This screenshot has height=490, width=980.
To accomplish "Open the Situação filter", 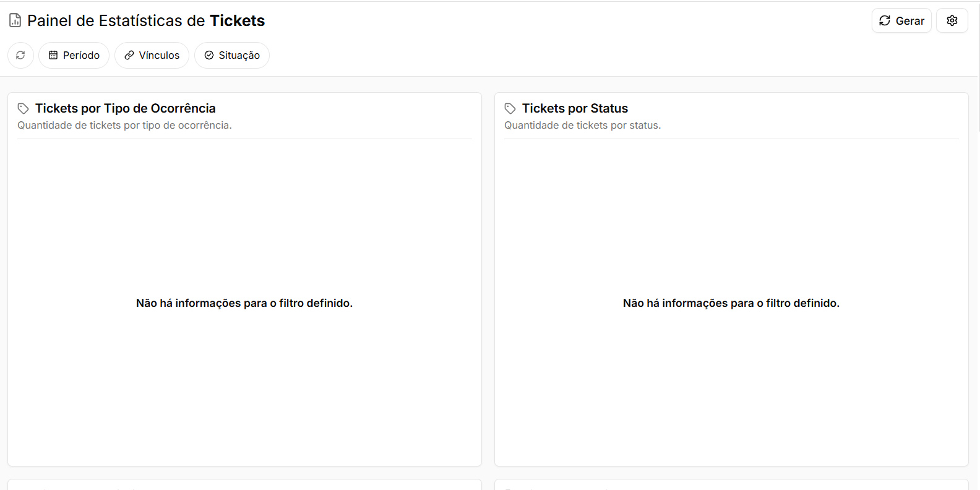I will click(232, 55).
